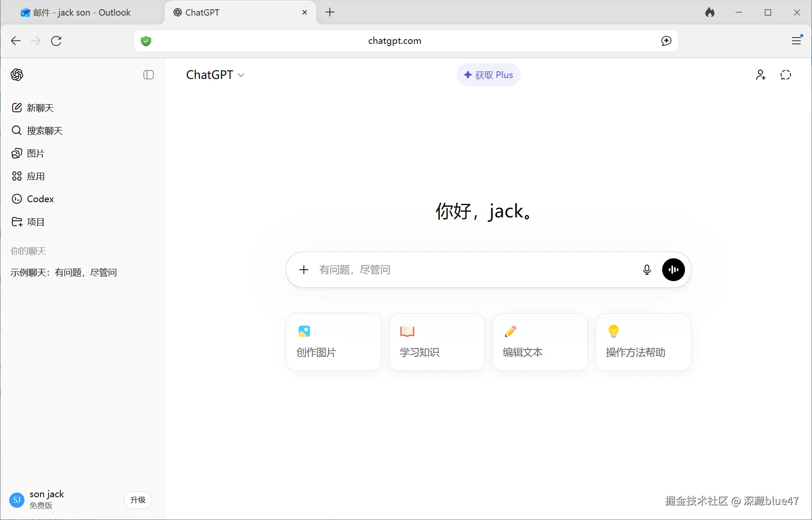Image resolution: width=812 pixels, height=520 pixels.
Task: Click the 获取 Plus button
Action: tap(488, 75)
